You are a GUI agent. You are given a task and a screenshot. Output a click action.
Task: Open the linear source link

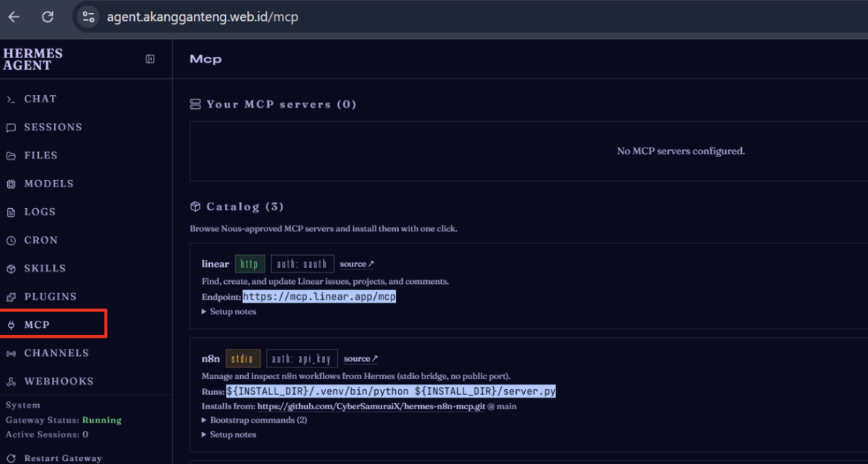pos(358,264)
